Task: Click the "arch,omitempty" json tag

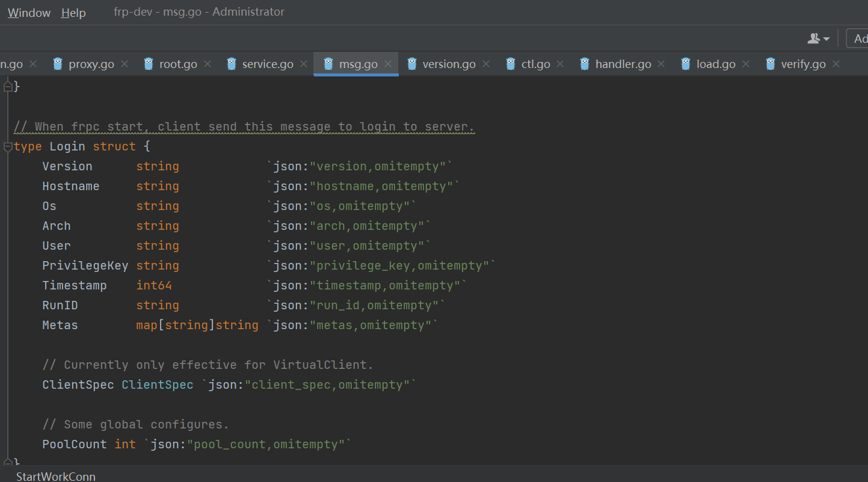Action: coord(349,226)
